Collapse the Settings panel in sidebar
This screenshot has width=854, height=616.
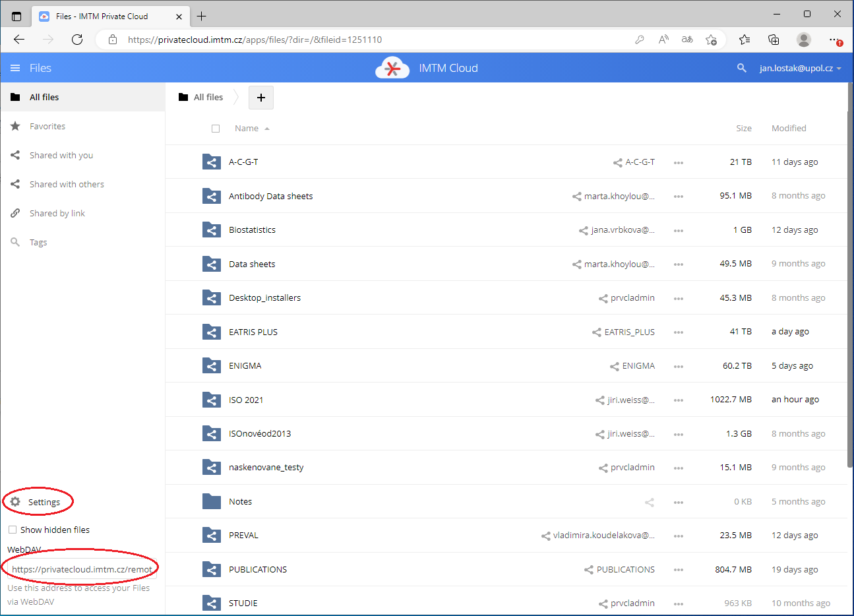click(38, 502)
